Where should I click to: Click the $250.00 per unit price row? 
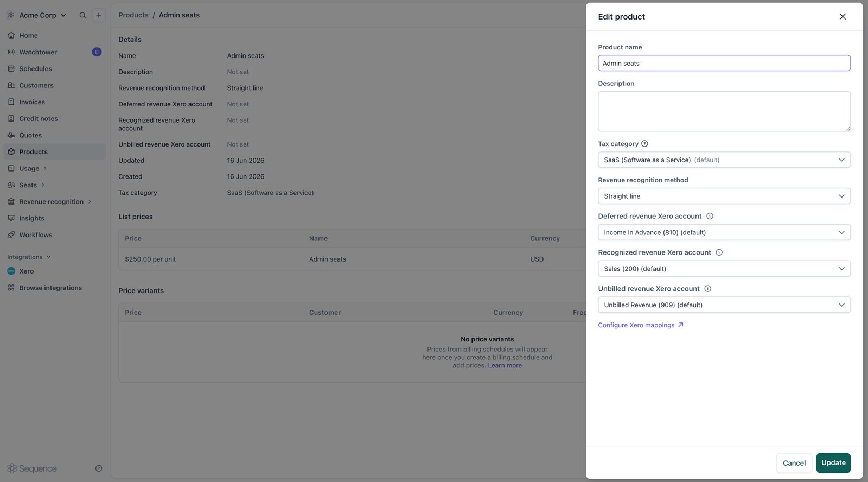(353, 259)
